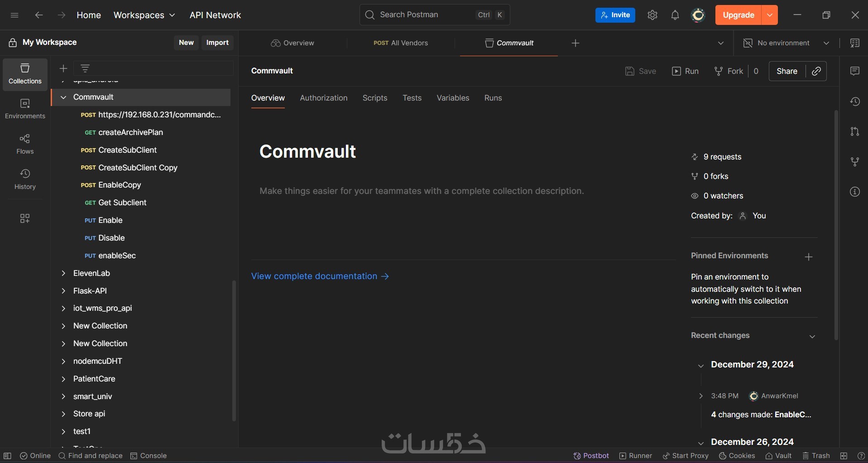
Task: Click the collection description placeholder text
Action: (422, 191)
